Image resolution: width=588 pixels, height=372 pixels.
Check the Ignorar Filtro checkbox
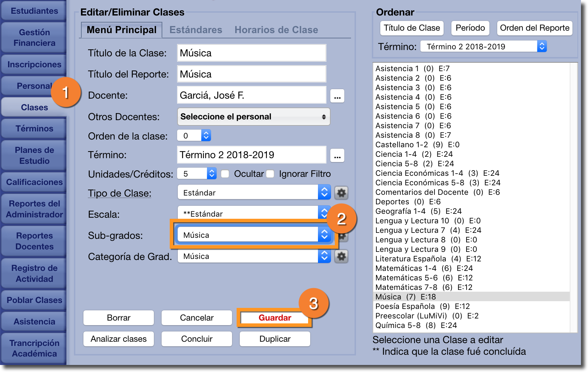(x=270, y=174)
